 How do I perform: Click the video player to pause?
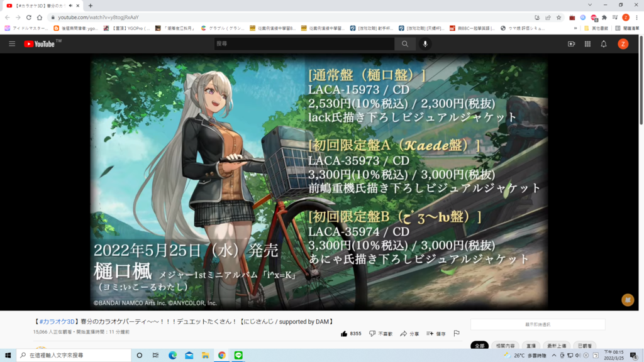[x=319, y=182]
